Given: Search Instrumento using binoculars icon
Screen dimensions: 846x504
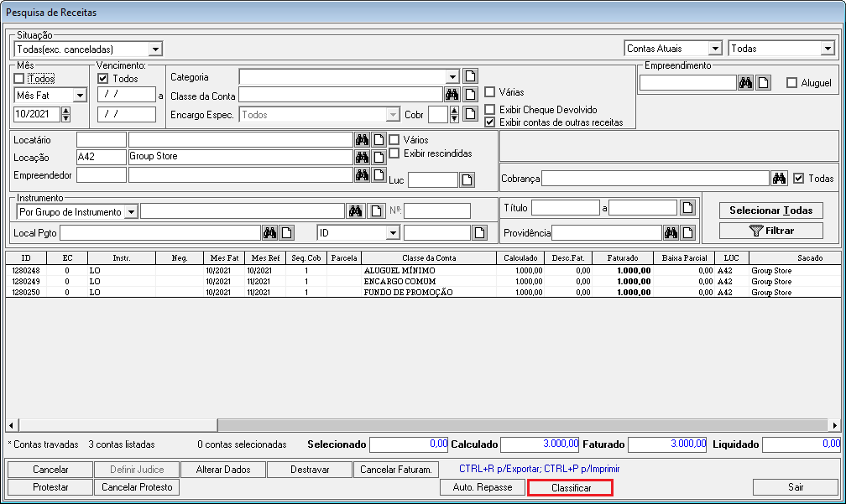Looking at the screenshot, I should (x=355, y=210).
